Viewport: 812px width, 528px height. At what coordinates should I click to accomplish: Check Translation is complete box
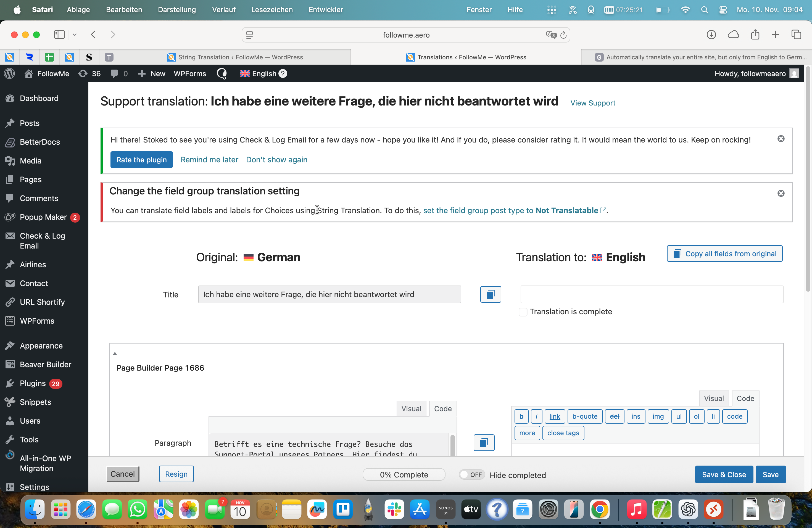pos(523,312)
